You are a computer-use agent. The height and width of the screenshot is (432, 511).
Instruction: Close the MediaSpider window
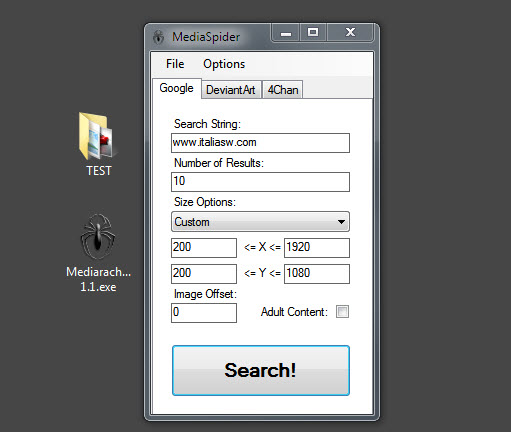(350, 32)
